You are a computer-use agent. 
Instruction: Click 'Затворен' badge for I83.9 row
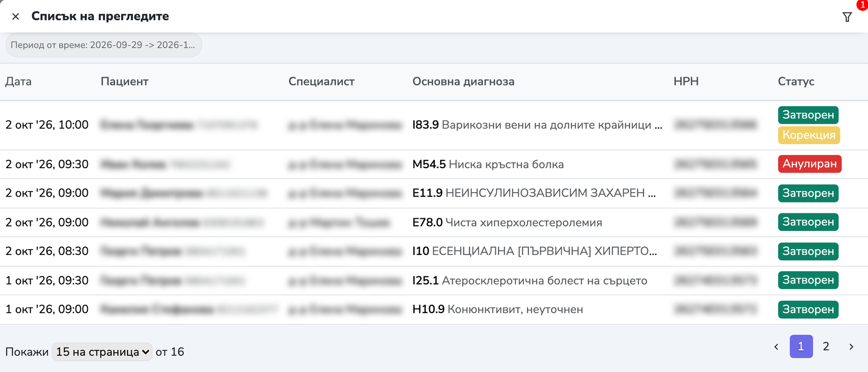(x=808, y=115)
